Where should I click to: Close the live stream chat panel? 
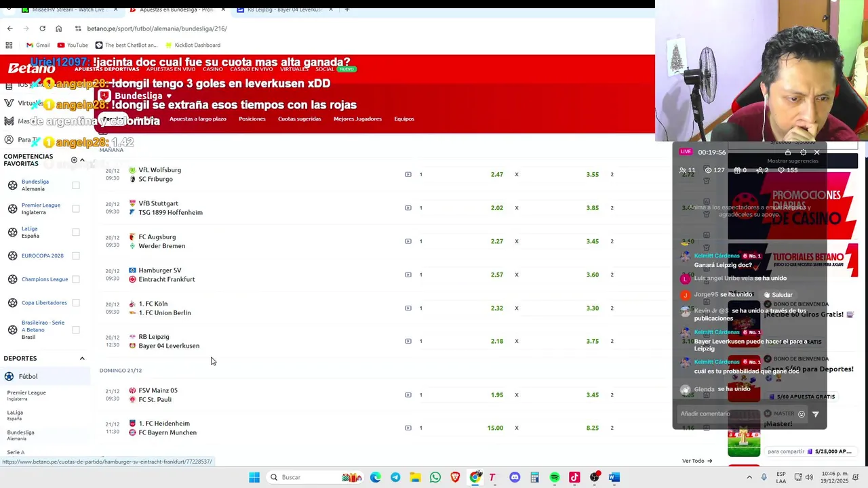(x=817, y=152)
